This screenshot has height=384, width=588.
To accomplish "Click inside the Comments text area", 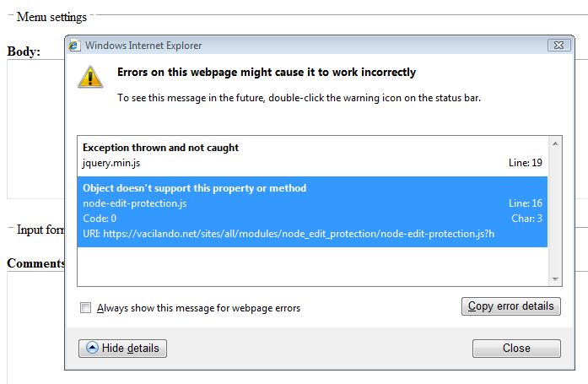I will tap(35, 327).
